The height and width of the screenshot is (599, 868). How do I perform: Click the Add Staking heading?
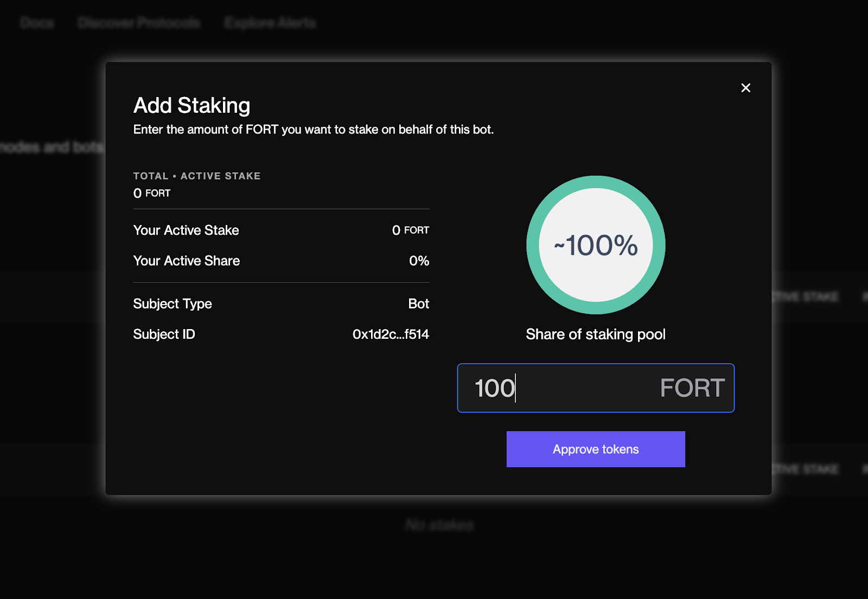(191, 105)
